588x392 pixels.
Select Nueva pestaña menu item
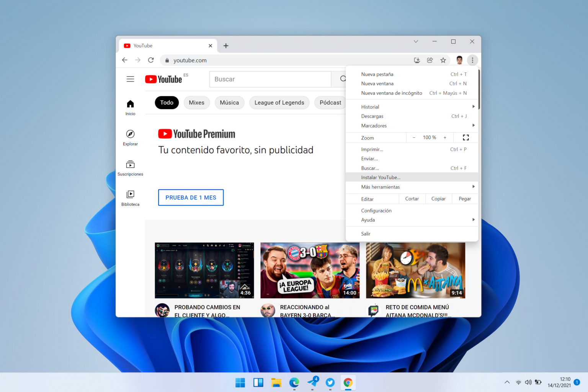pos(412,74)
